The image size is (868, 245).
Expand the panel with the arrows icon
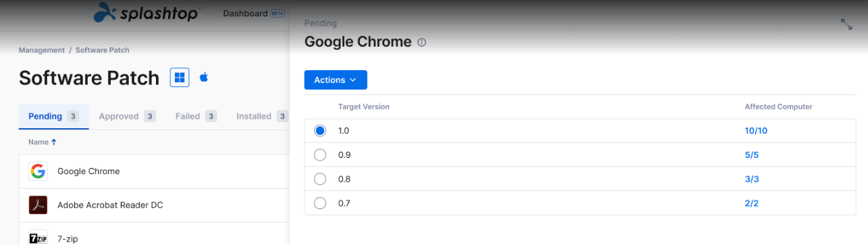[846, 24]
